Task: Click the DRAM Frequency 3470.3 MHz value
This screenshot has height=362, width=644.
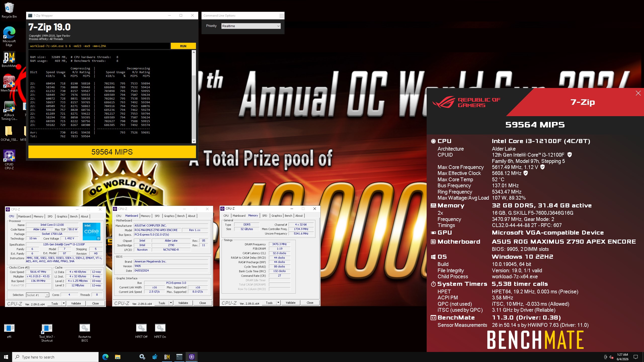Action: point(279,244)
